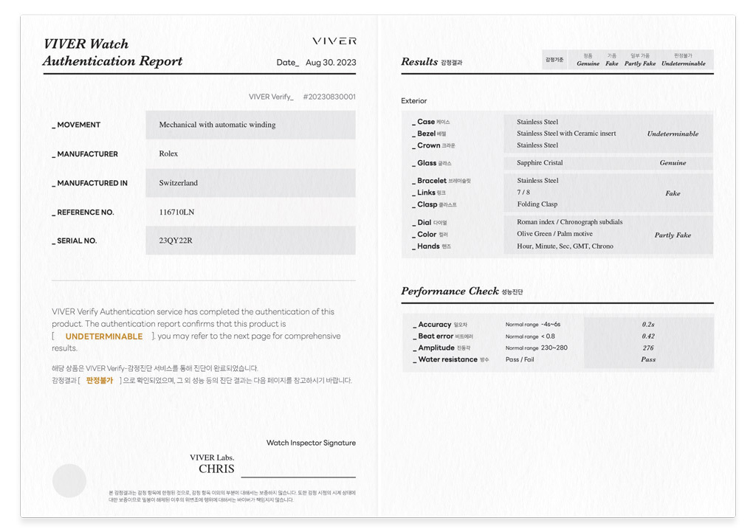Click the 'Performance Check' heading

450,291
